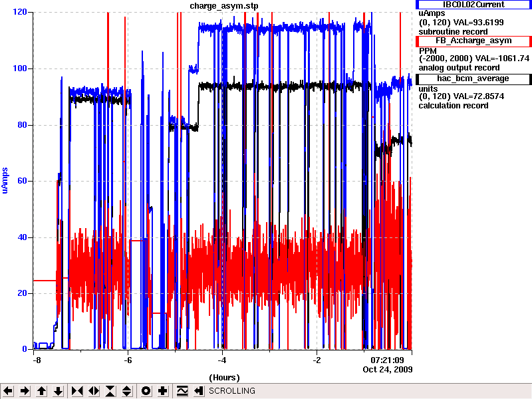Viewport: 532px width, 399px height.
Task: Click the 120 y-axis tick label
Action: click(20, 12)
